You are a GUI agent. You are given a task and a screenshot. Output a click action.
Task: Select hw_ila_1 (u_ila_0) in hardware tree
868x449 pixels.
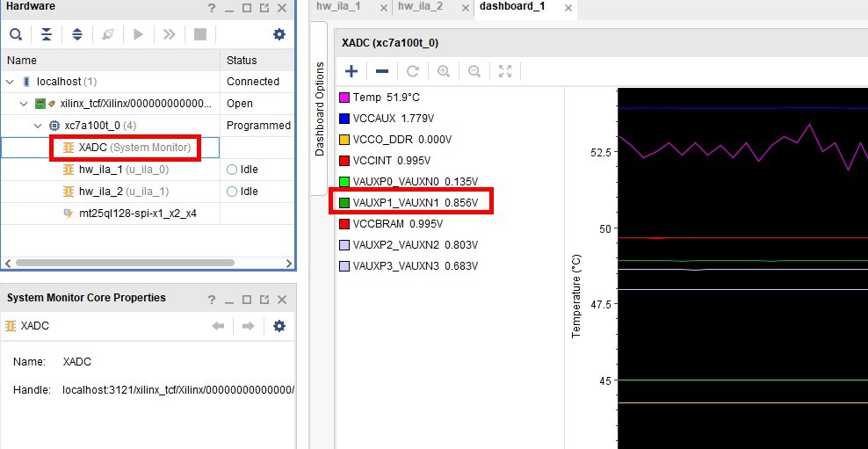pyautogui.click(x=124, y=170)
